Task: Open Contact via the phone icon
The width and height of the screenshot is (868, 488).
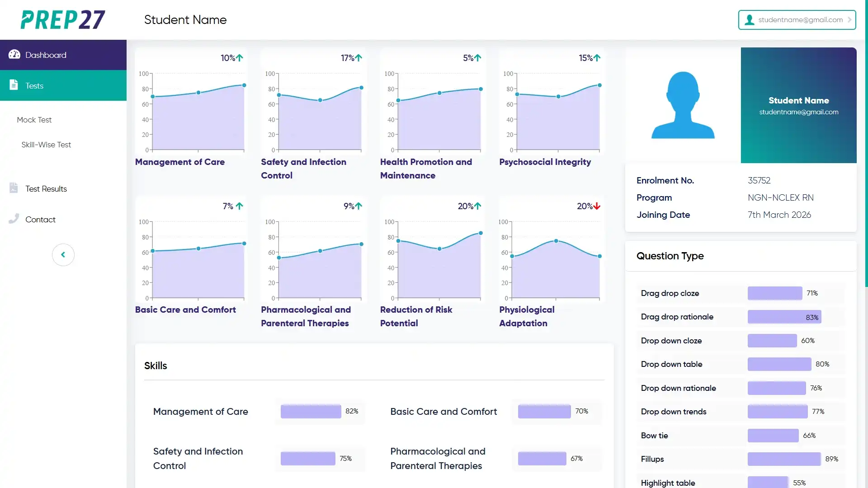Action: click(13, 219)
